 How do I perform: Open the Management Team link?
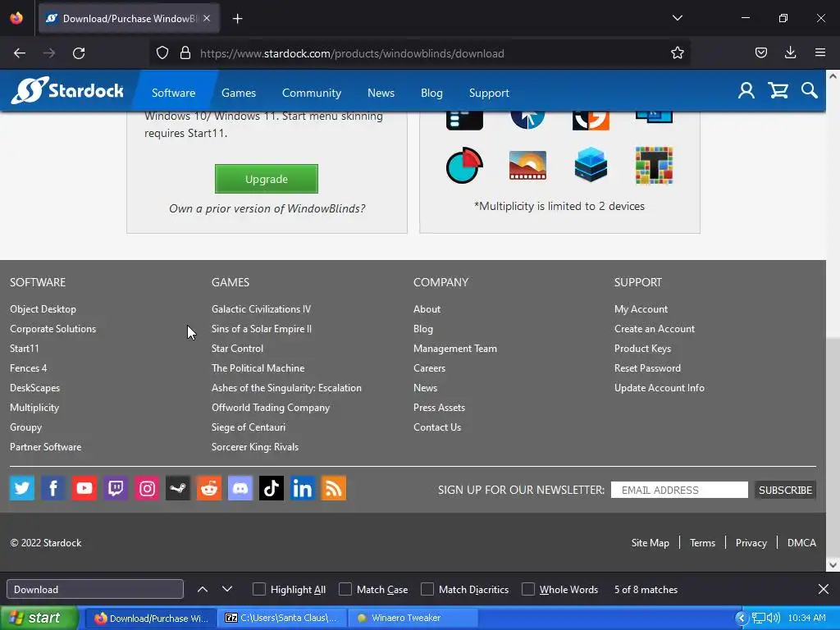[454, 348]
